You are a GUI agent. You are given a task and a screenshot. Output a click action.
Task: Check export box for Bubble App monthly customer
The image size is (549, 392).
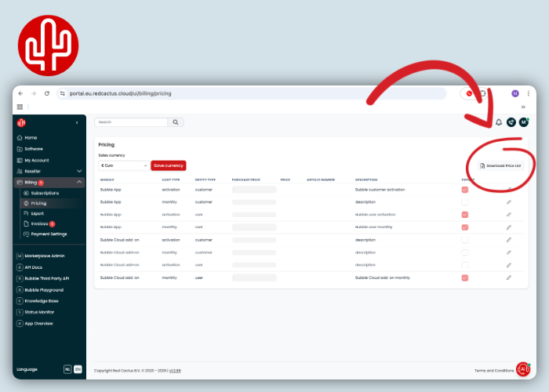click(465, 202)
